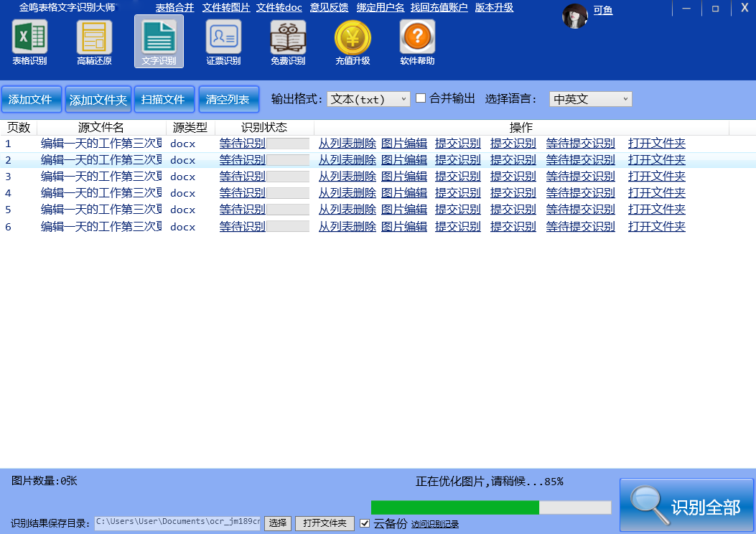756x534 pixels.
Task: Open 图片编辑 for the first file row
Action: (404, 143)
